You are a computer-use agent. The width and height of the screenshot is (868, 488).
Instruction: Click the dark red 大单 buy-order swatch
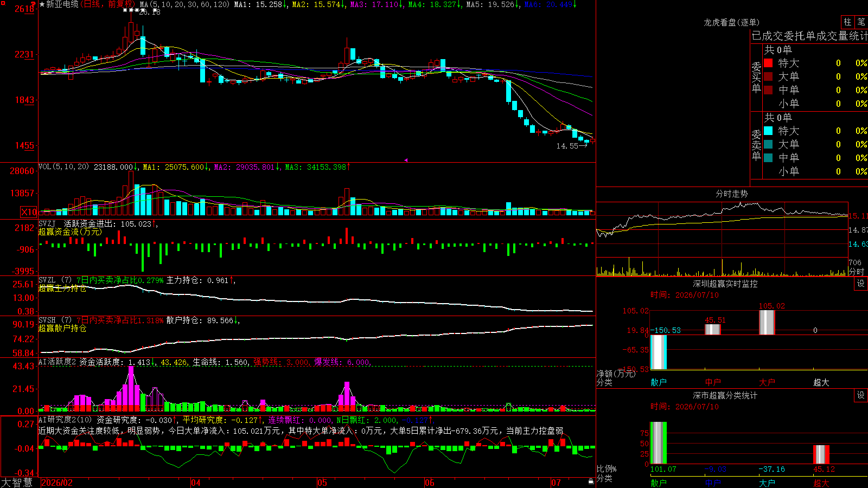pyautogui.click(x=768, y=76)
